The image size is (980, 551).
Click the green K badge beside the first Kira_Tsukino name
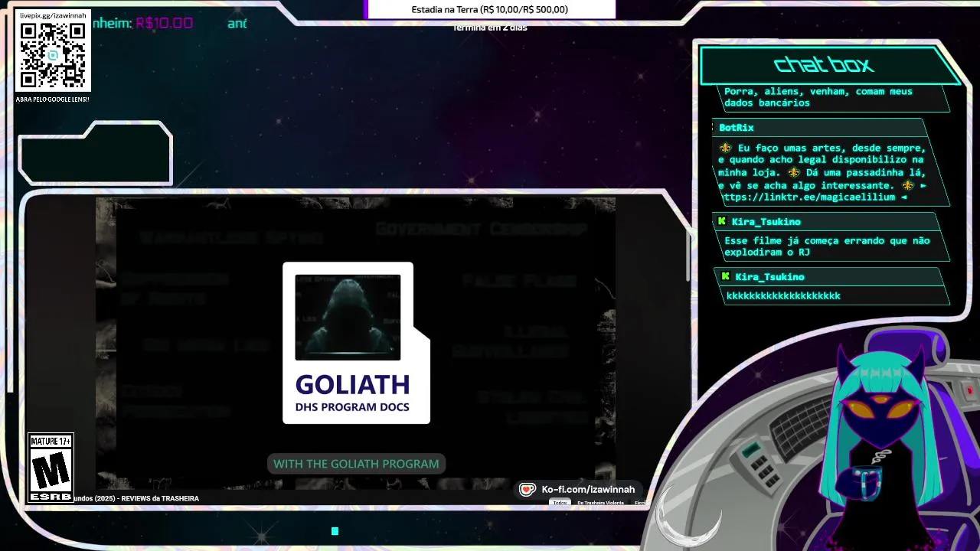pyautogui.click(x=721, y=221)
